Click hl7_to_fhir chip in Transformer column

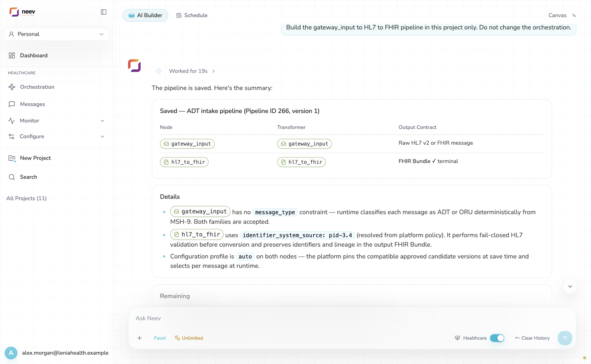coord(301,162)
